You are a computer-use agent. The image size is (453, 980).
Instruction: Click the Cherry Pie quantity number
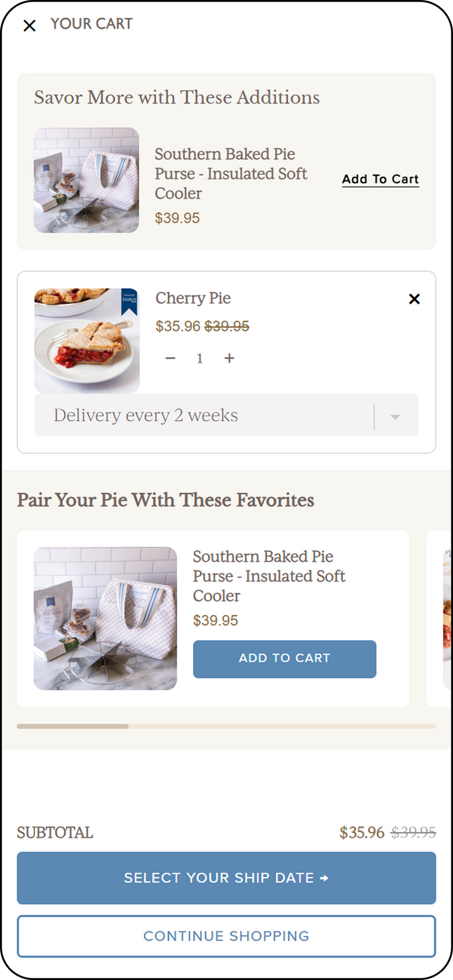click(x=200, y=358)
